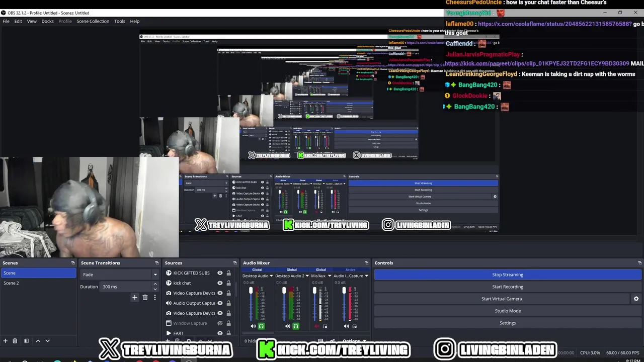Open Audio Input Capture channel dropdown arrow
The height and width of the screenshot is (362, 644).
pyautogui.click(x=366, y=276)
